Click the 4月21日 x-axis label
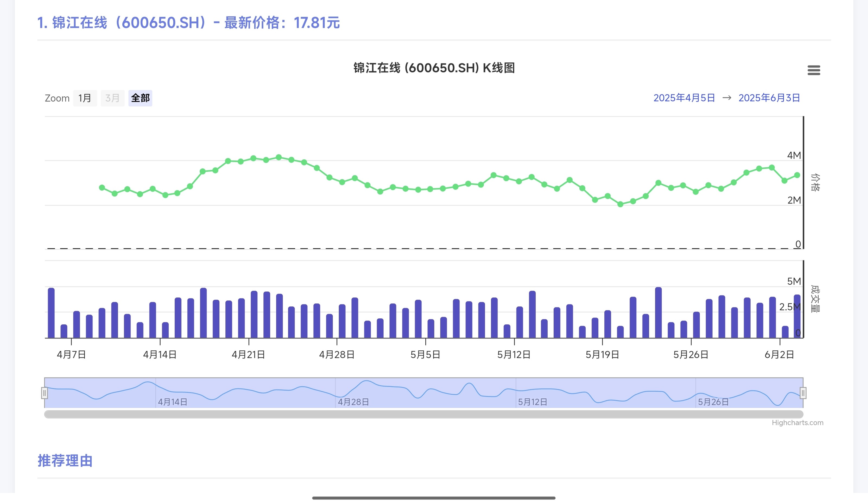The height and width of the screenshot is (504, 868). [x=248, y=354]
